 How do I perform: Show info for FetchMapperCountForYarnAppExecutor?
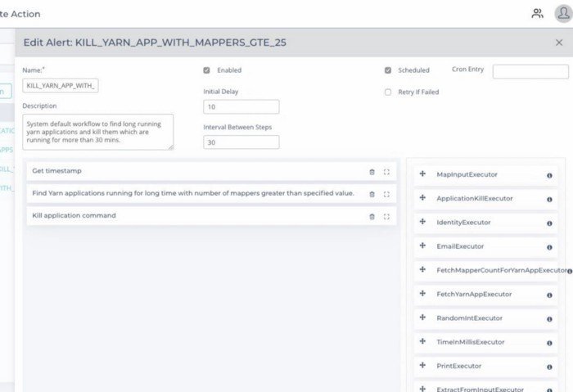pos(570,271)
